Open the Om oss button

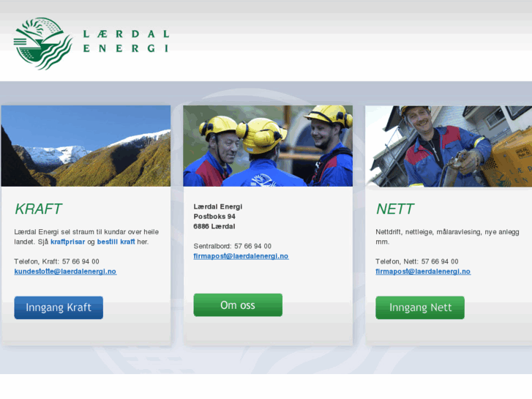pos(238,305)
